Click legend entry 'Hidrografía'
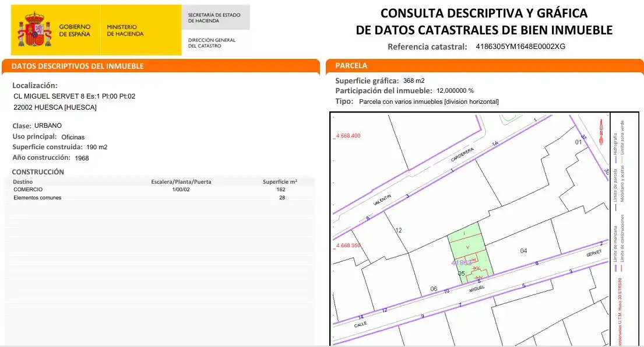The image size is (644, 347). click(615, 144)
